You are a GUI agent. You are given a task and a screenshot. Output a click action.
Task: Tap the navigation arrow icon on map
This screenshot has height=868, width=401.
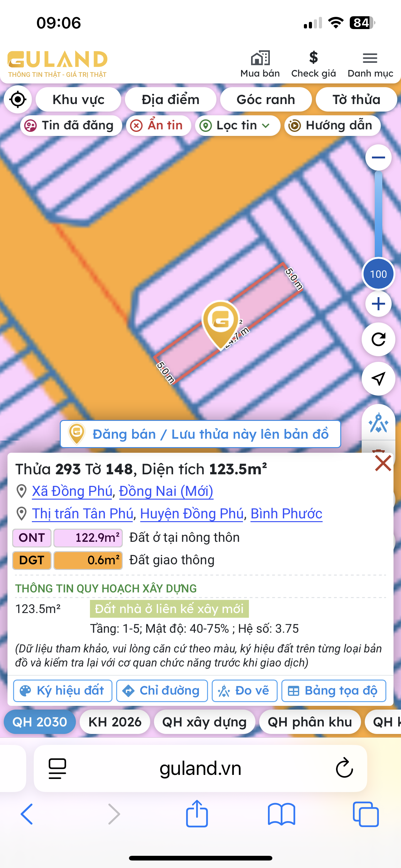coord(378,379)
